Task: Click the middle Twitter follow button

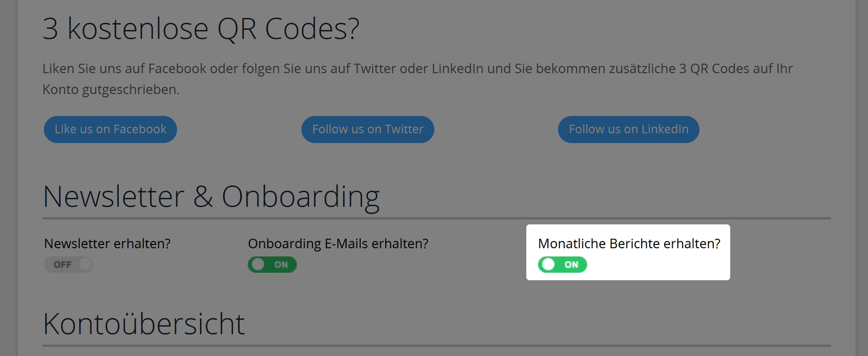Action: click(x=367, y=129)
